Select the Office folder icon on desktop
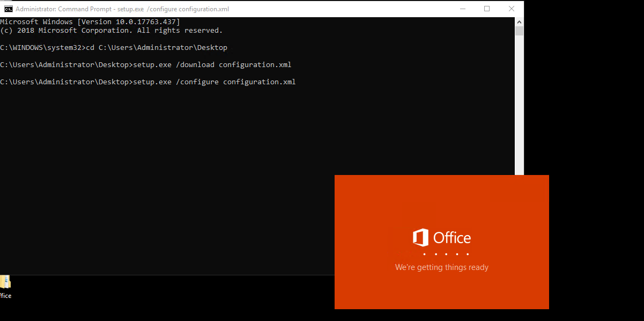 click(x=5, y=287)
